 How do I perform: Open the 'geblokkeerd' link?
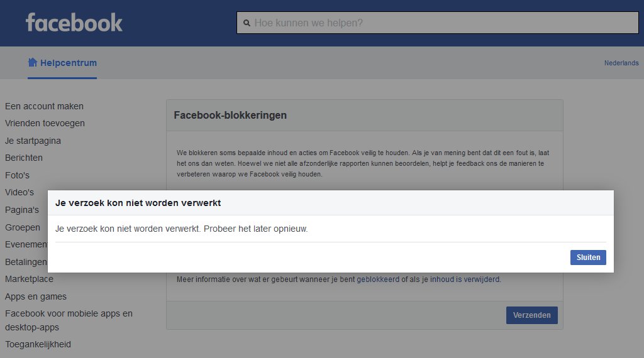[378, 279]
